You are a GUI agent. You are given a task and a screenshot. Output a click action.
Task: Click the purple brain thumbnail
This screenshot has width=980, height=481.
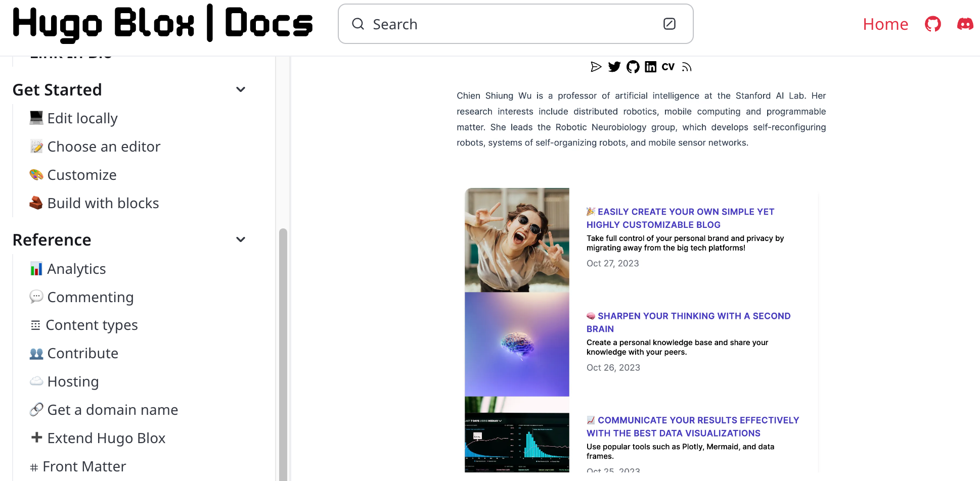(517, 344)
